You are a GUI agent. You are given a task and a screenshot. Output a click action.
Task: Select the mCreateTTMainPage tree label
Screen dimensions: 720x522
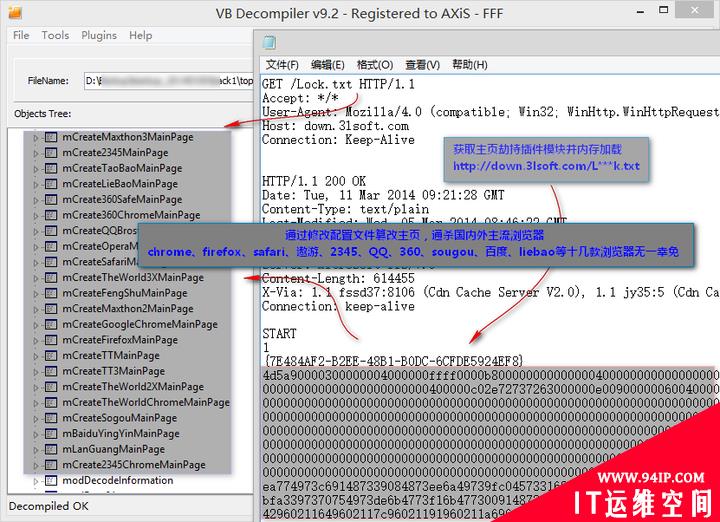tap(111, 355)
